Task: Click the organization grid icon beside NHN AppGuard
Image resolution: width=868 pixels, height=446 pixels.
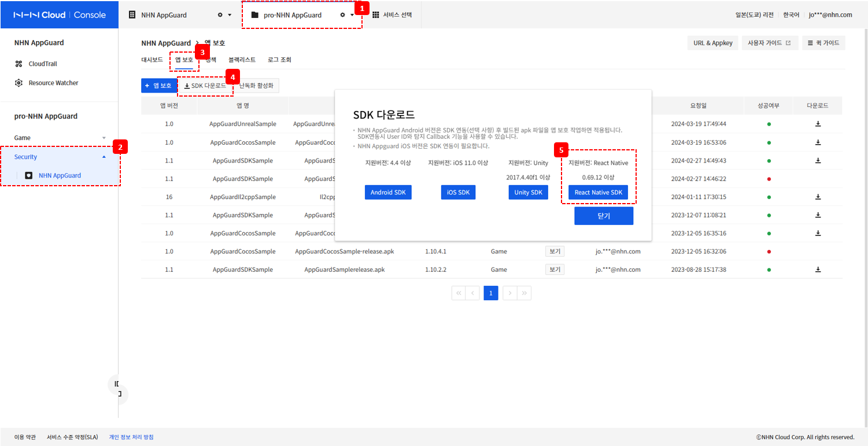Action: pos(132,15)
